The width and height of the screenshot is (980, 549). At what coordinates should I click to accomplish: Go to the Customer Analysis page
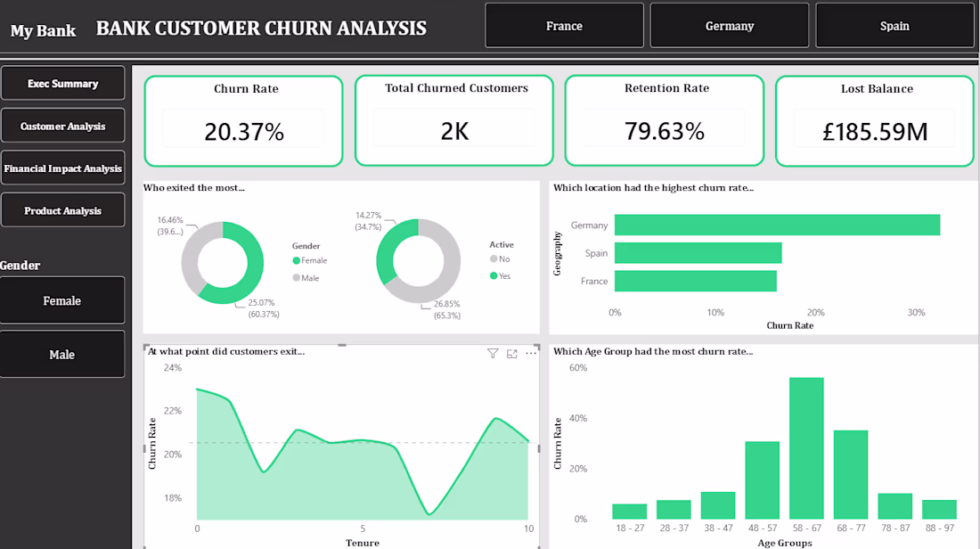click(62, 126)
